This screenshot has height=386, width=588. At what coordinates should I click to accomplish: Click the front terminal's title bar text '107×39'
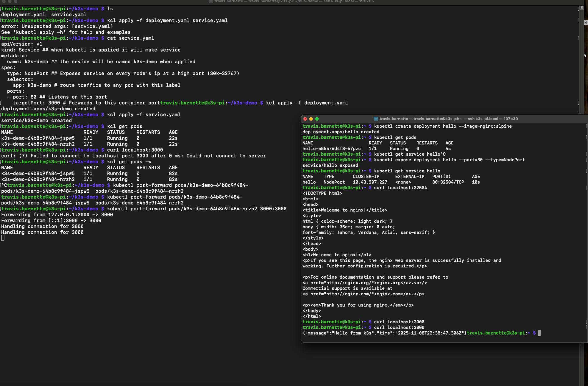(511, 119)
